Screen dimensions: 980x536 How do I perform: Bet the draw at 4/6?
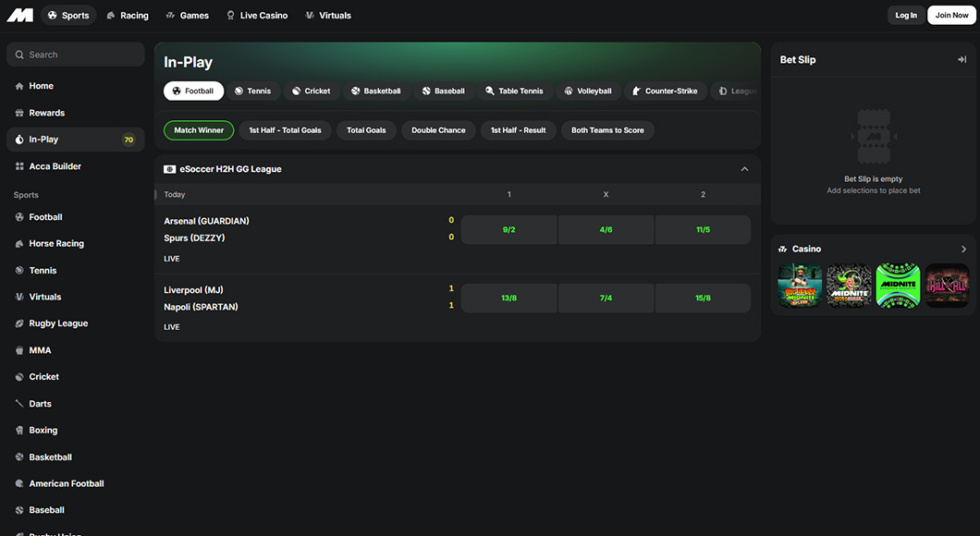click(606, 230)
